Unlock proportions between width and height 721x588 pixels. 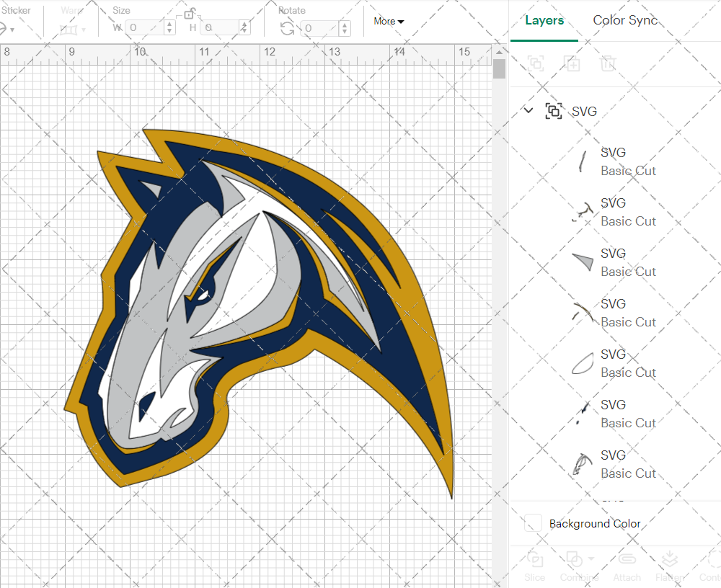pyautogui.click(x=190, y=14)
